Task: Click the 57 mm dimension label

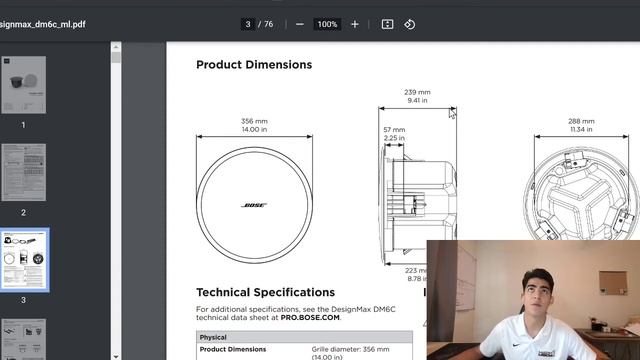Action: point(394,130)
